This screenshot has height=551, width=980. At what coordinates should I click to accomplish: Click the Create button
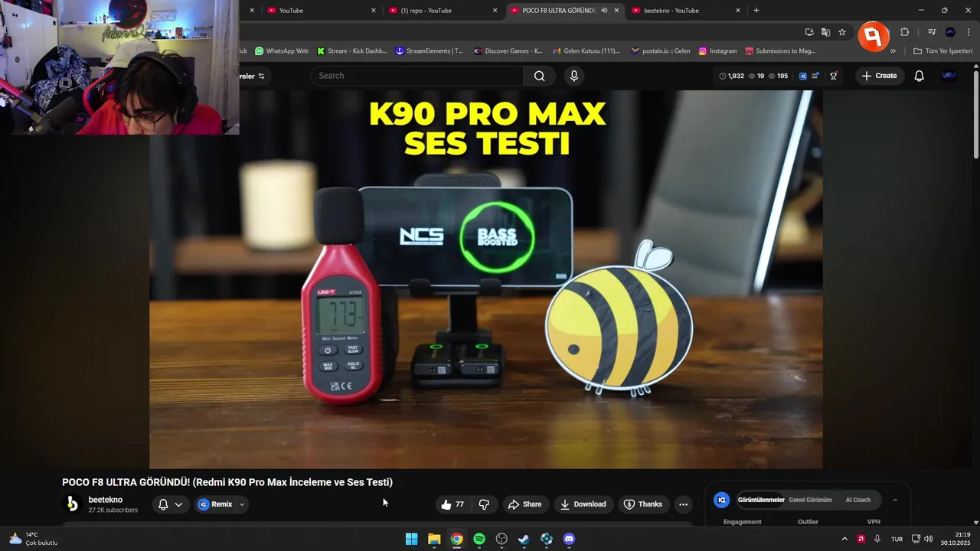[879, 76]
